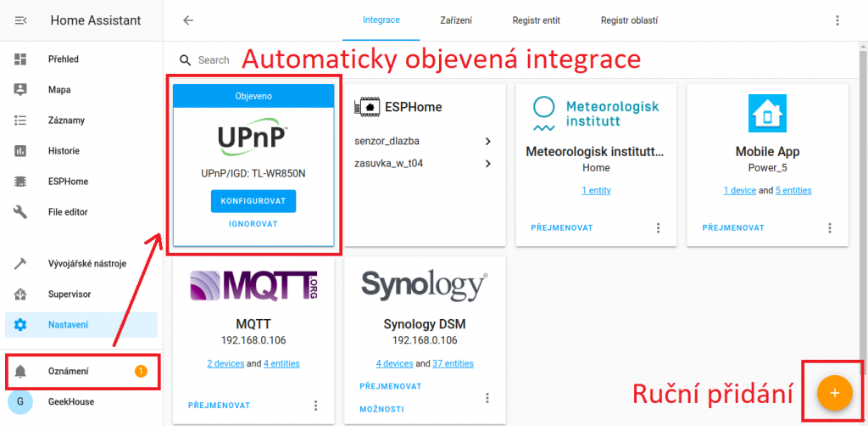Switch to the Zařízení tab
The image size is (868, 426).
pos(456,20)
